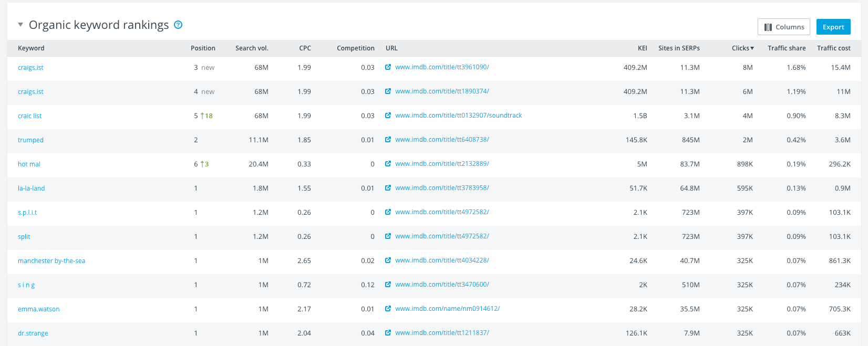Open the la-la-land keyword link
The image size is (868, 346).
point(31,188)
